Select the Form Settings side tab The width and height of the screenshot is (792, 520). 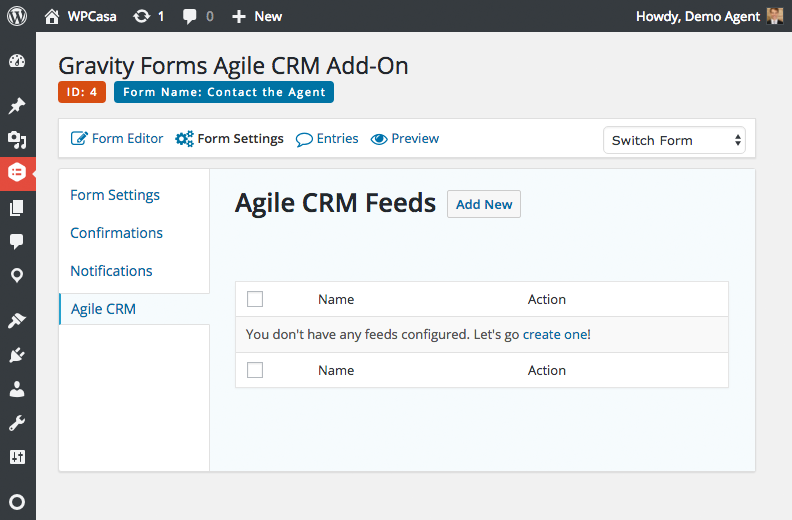tap(115, 195)
